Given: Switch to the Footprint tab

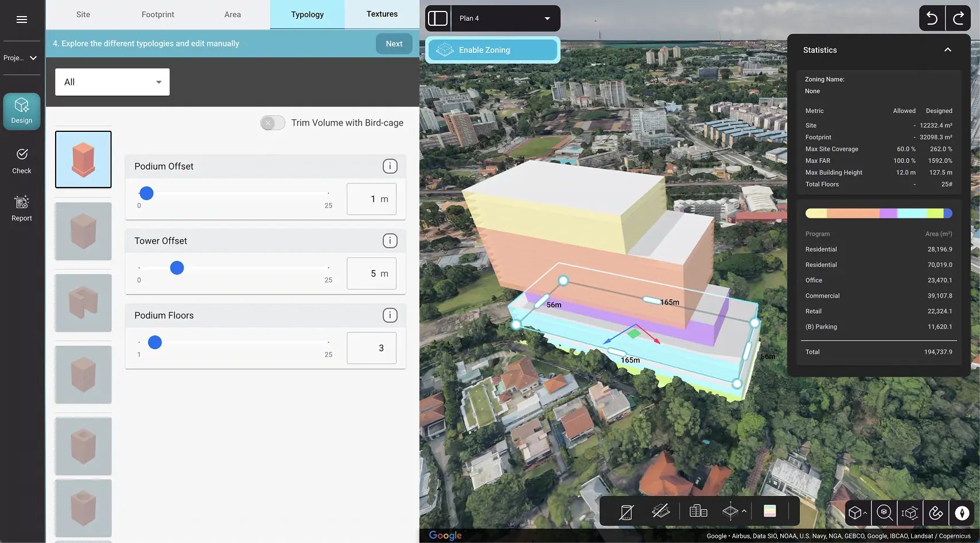Looking at the screenshot, I should [158, 14].
